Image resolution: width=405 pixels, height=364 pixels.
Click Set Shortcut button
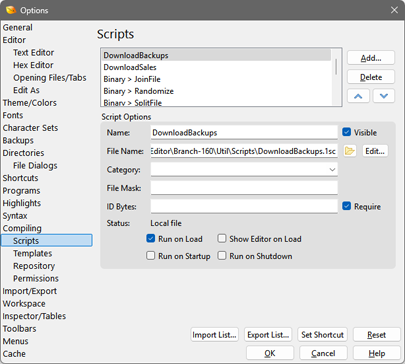click(322, 335)
